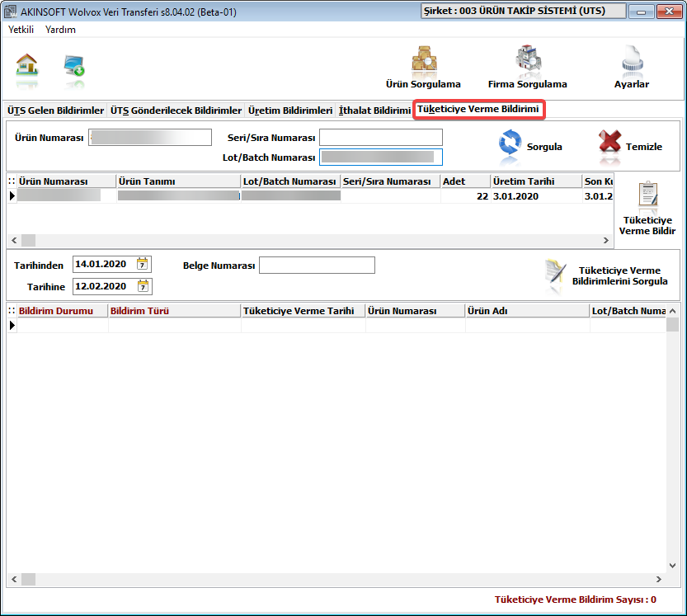
Task: Sort upper grid by Adet header
Action: (465, 181)
